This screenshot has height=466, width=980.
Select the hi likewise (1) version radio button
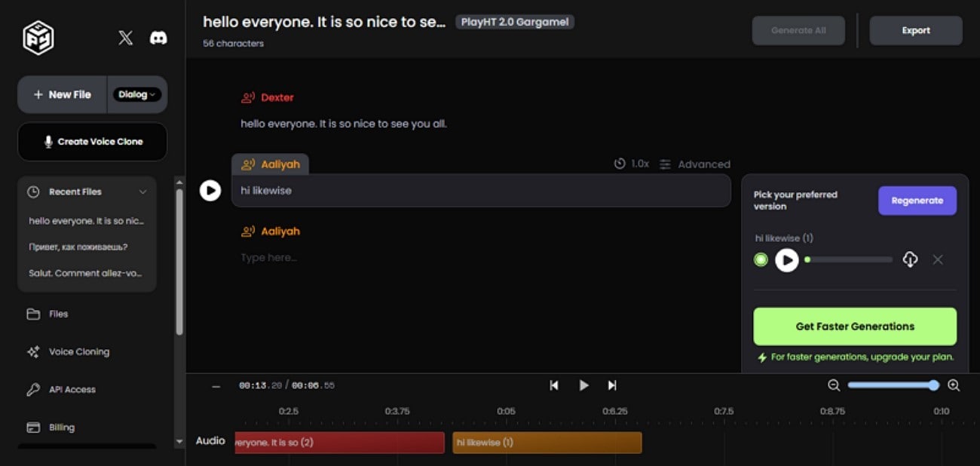pos(761,260)
